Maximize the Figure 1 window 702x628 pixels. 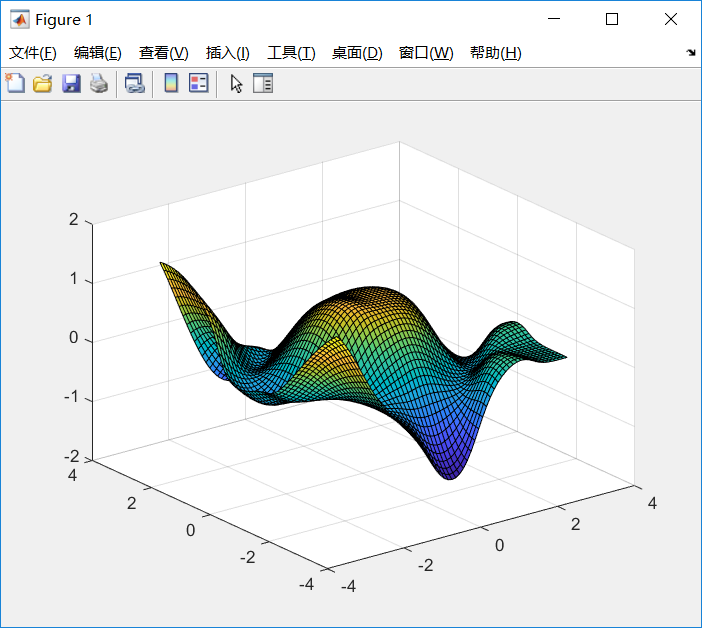click(612, 19)
